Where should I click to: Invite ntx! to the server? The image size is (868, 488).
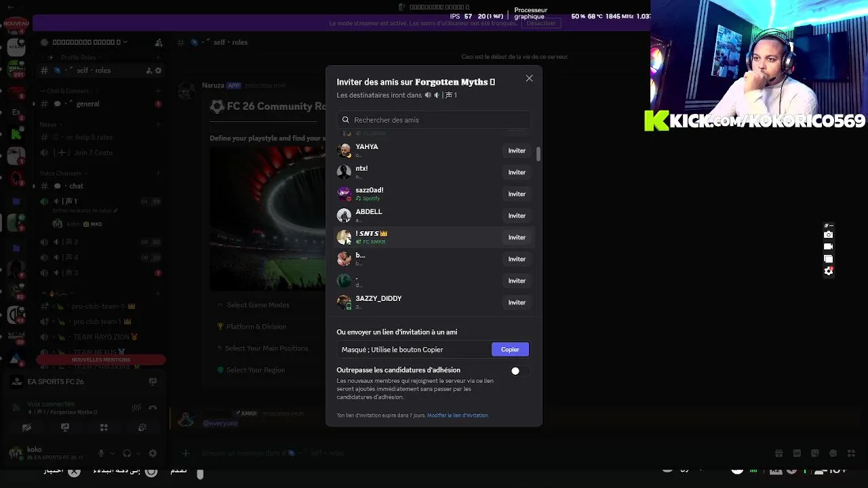pos(517,172)
